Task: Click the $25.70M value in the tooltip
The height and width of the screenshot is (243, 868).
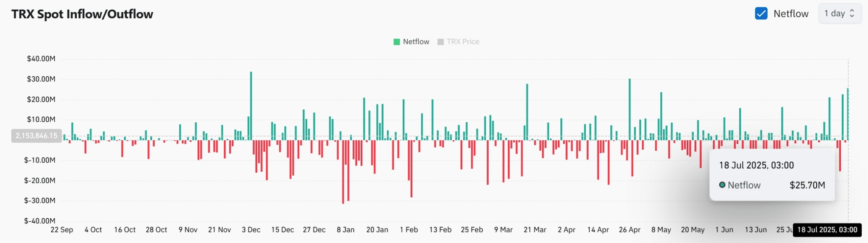Action: point(807,185)
